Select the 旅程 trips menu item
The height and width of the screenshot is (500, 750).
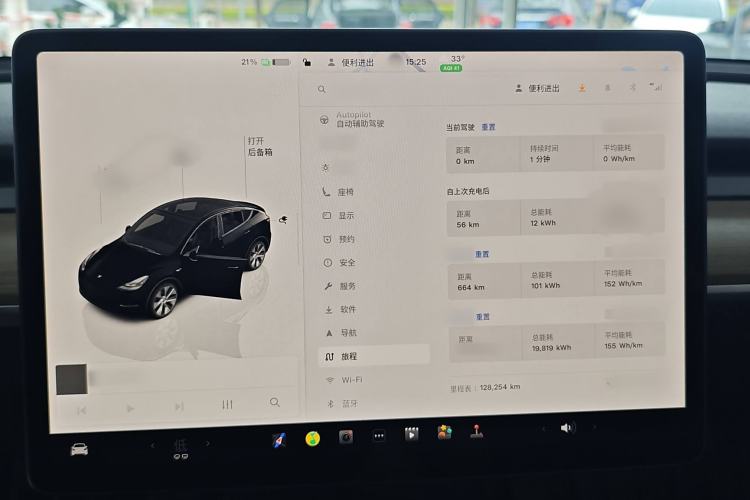tap(374, 356)
